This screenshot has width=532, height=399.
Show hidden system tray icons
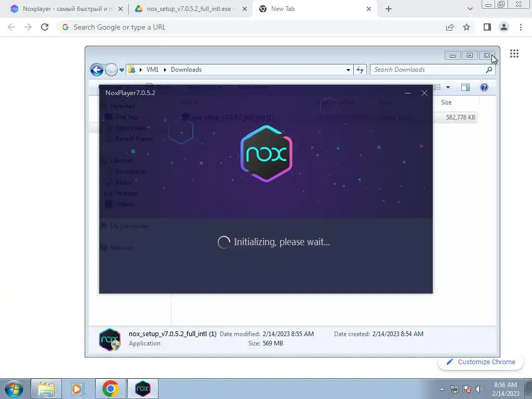442,389
